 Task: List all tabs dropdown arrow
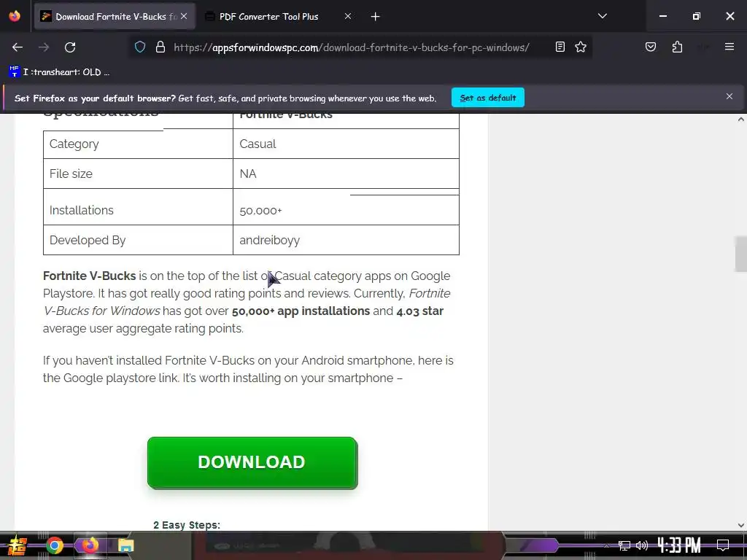[x=603, y=16]
